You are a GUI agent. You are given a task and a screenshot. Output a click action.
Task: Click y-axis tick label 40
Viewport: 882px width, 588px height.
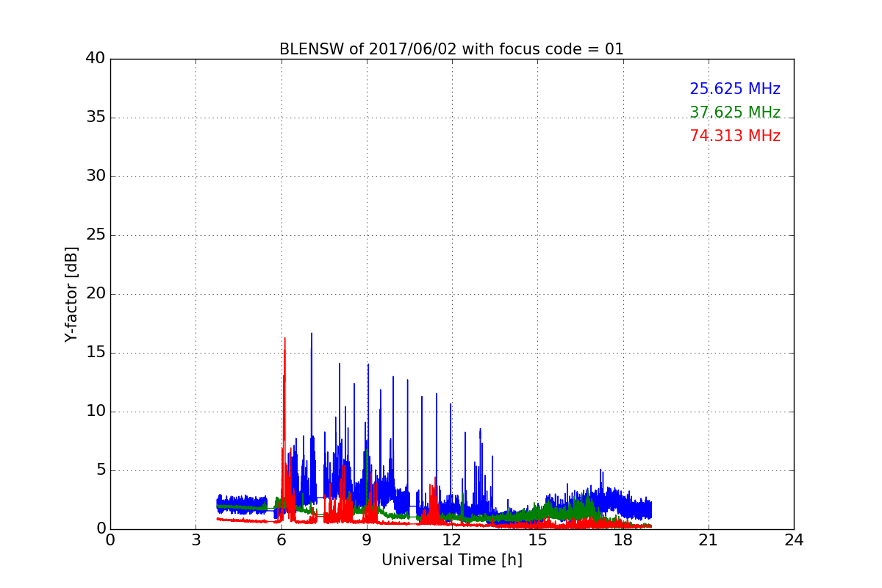pos(96,59)
